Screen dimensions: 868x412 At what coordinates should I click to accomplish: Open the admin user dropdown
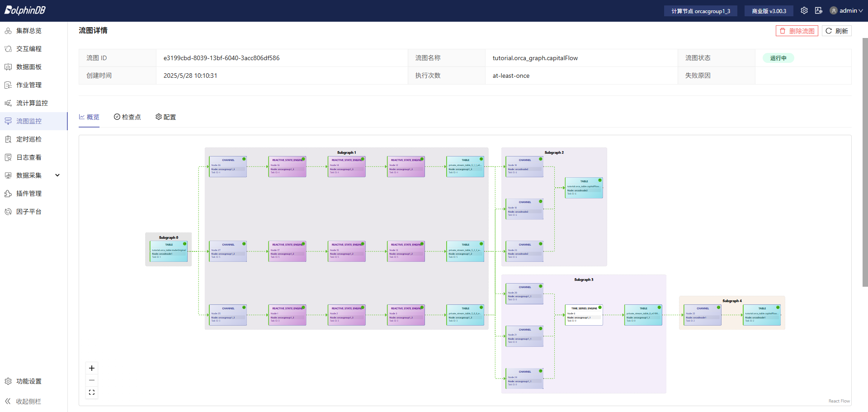pos(847,11)
